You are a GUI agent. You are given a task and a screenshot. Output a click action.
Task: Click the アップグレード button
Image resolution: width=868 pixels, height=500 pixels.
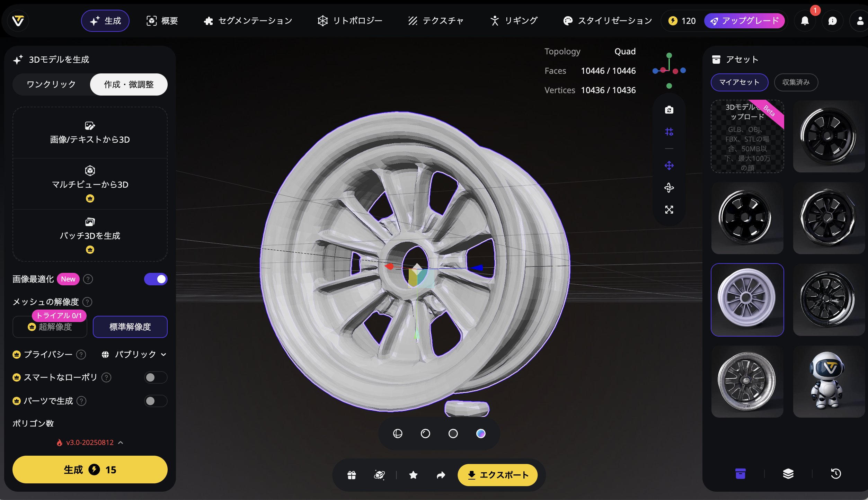[744, 21]
